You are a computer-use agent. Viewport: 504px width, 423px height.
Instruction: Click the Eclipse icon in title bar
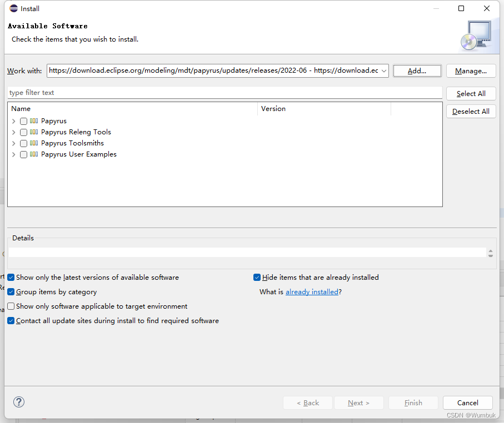point(13,8)
